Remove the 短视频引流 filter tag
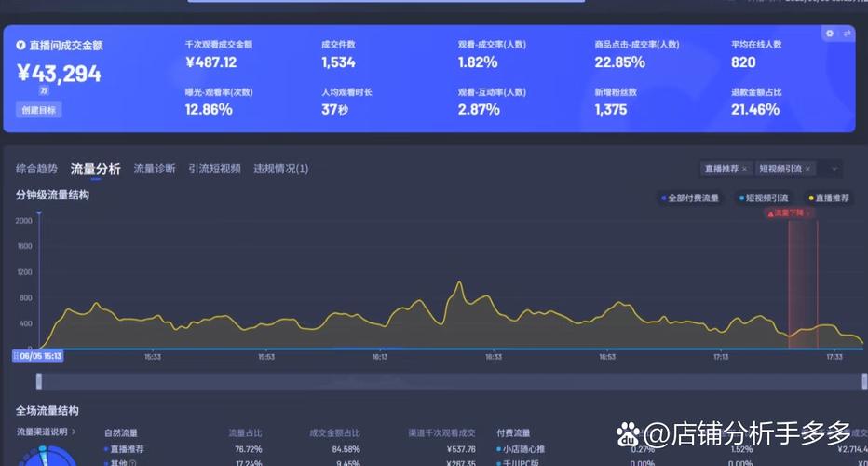The image size is (868, 466). (x=807, y=169)
